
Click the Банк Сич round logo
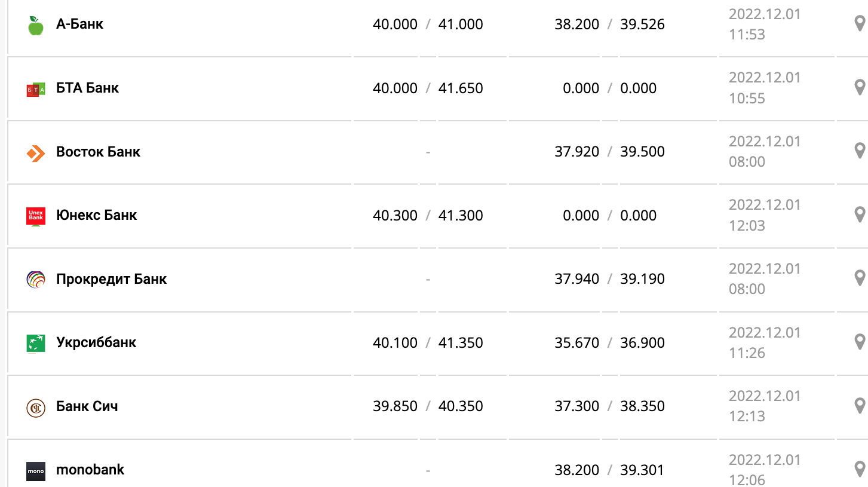[x=36, y=408]
